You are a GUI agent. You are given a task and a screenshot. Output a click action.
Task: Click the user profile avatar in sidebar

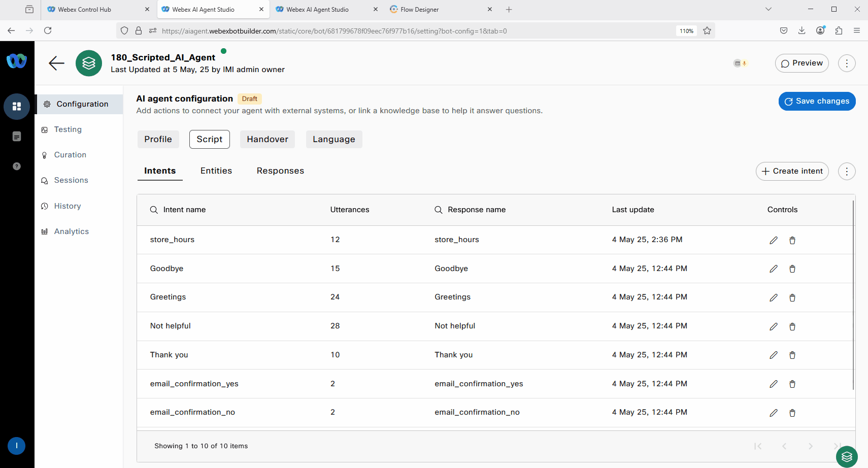tap(17, 446)
